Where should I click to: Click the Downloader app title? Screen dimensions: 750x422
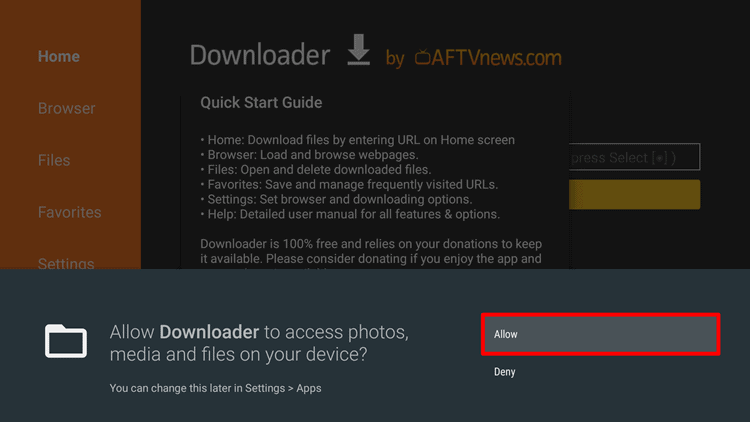[x=259, y=55]
